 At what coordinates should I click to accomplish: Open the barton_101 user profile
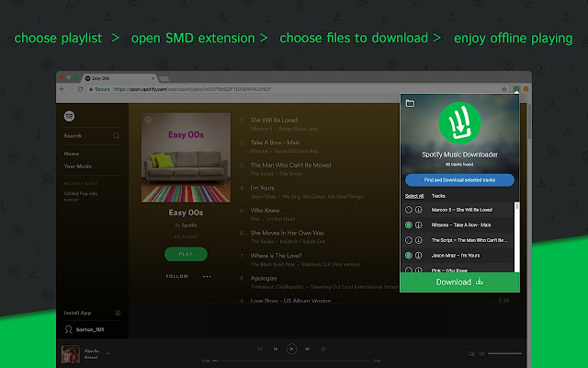[85, 329]
